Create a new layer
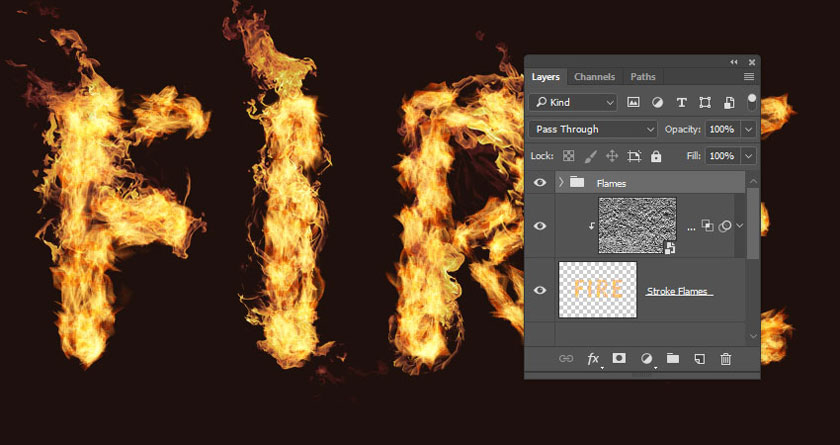Image resolution: width=840 pixels, height=445 pixels. pos(699,359)
